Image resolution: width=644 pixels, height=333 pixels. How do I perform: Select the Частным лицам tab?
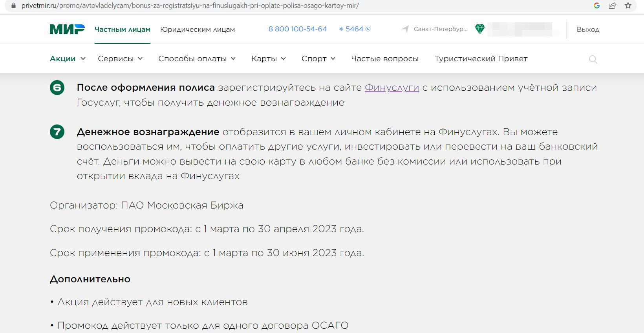(x=123, y=29)
